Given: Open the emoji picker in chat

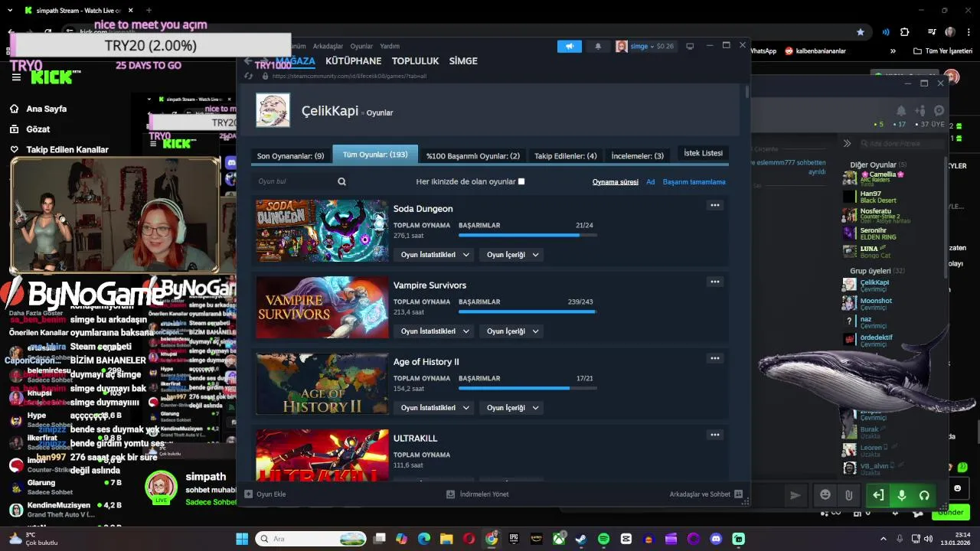Looking at the screenshot, I should pyautogui.click(x=825, y=495).
